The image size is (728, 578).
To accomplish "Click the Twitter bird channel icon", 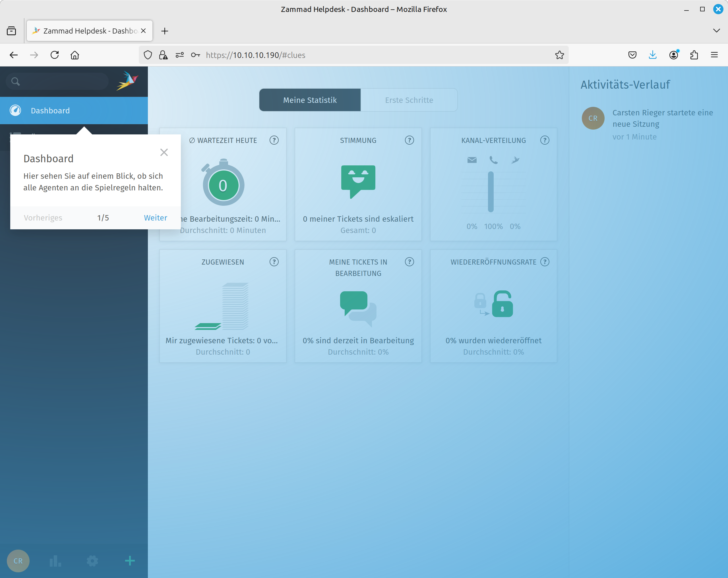I will click(x=515, y=160).
